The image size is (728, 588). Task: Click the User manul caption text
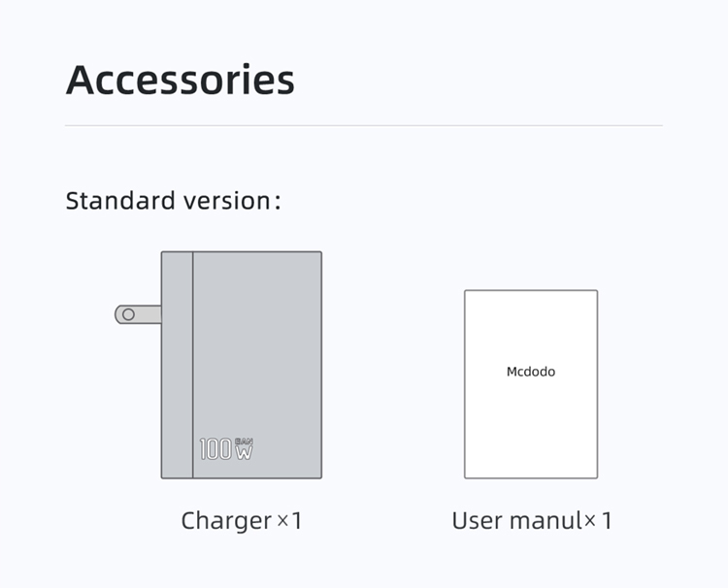pos(516,520)
